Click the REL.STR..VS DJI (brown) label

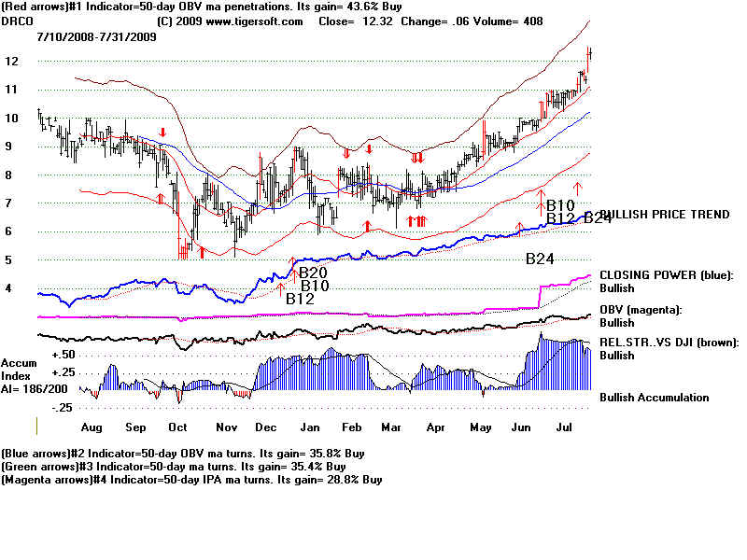tap(669, 343)
